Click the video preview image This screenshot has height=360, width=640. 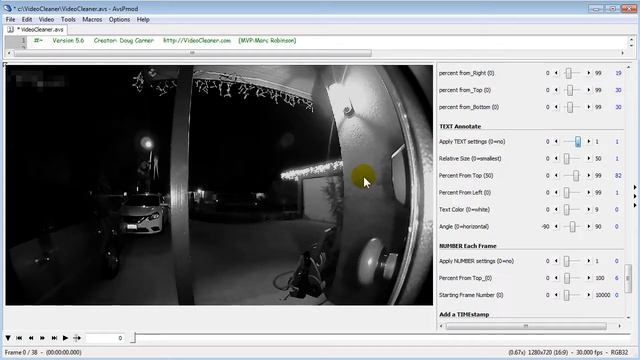point(219,185)
